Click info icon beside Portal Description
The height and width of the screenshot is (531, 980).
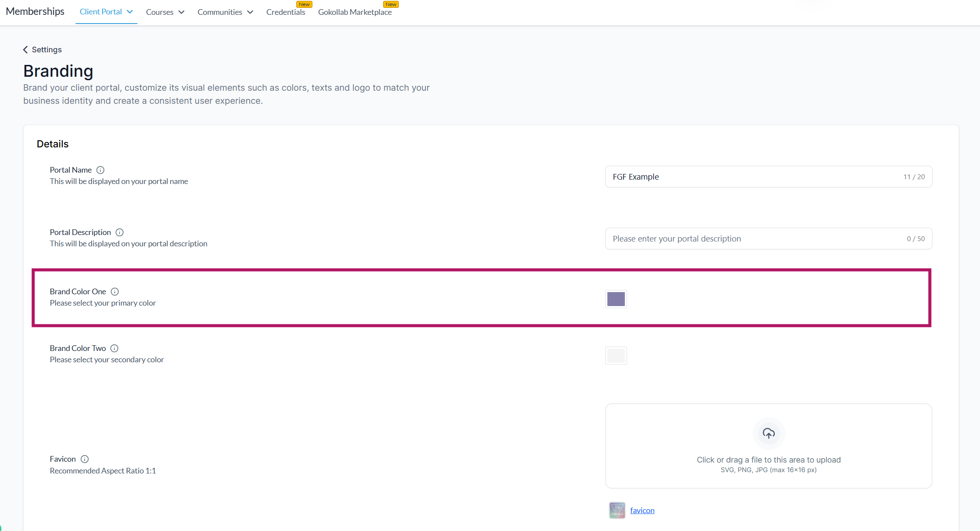120,232
